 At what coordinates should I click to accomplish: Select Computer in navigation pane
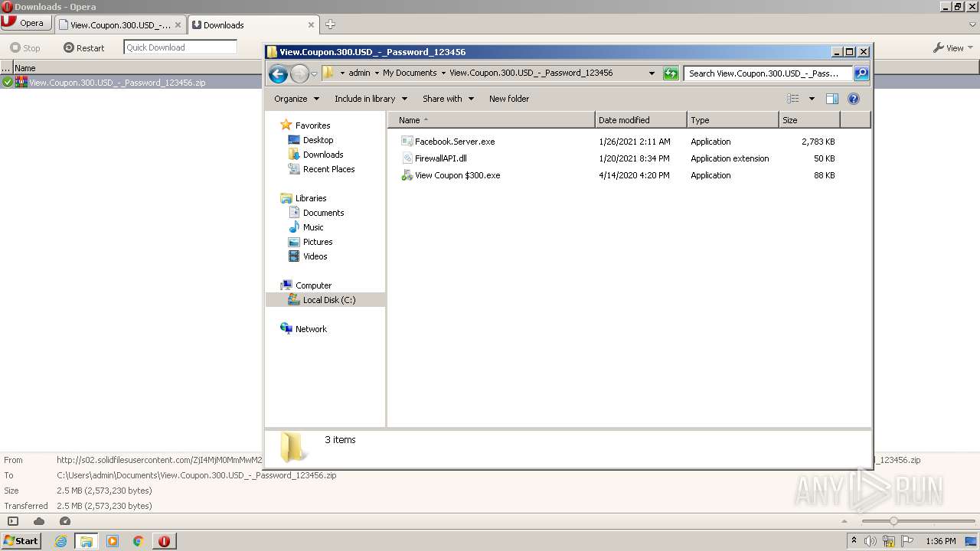[x=313, y=285]
